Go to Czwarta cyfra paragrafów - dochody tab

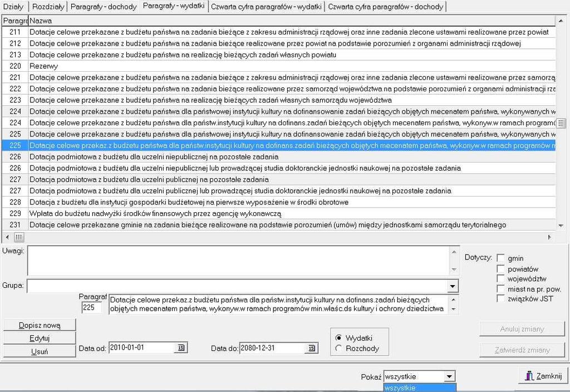click(386, 7)
